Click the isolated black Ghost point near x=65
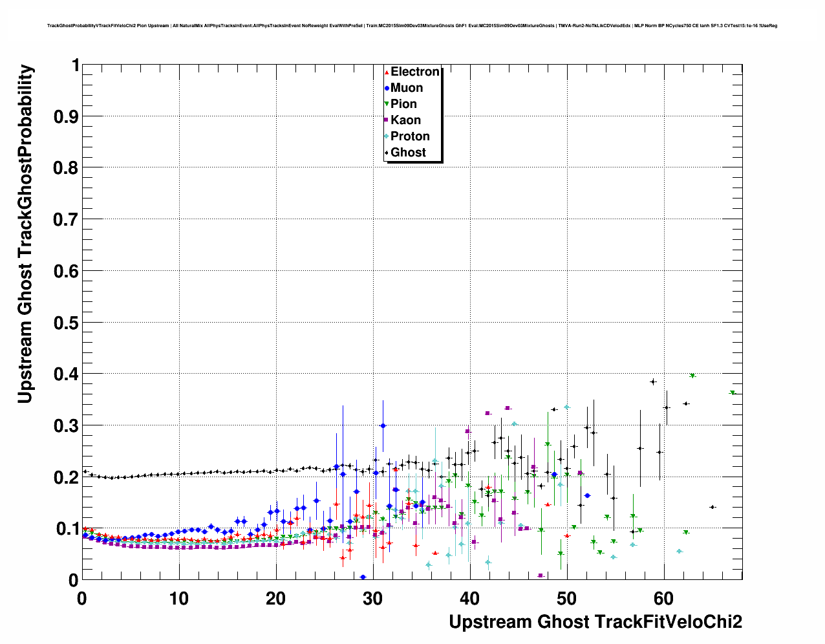This screenshot has height=644, width=825. click(x=712, y=507)
